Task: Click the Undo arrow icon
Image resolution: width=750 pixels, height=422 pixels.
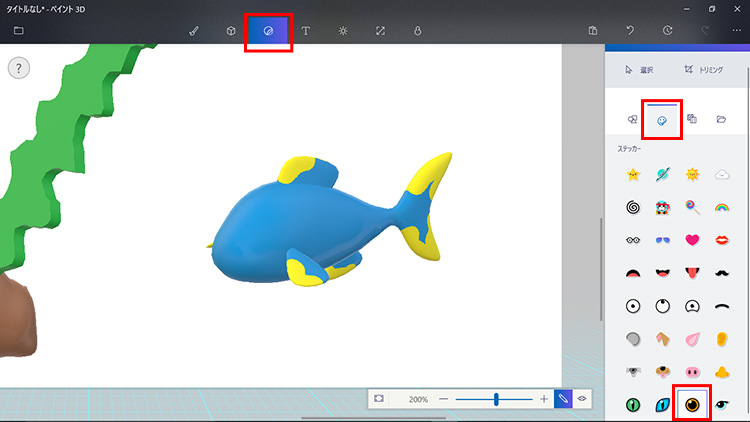Action: tap(630, 31)
